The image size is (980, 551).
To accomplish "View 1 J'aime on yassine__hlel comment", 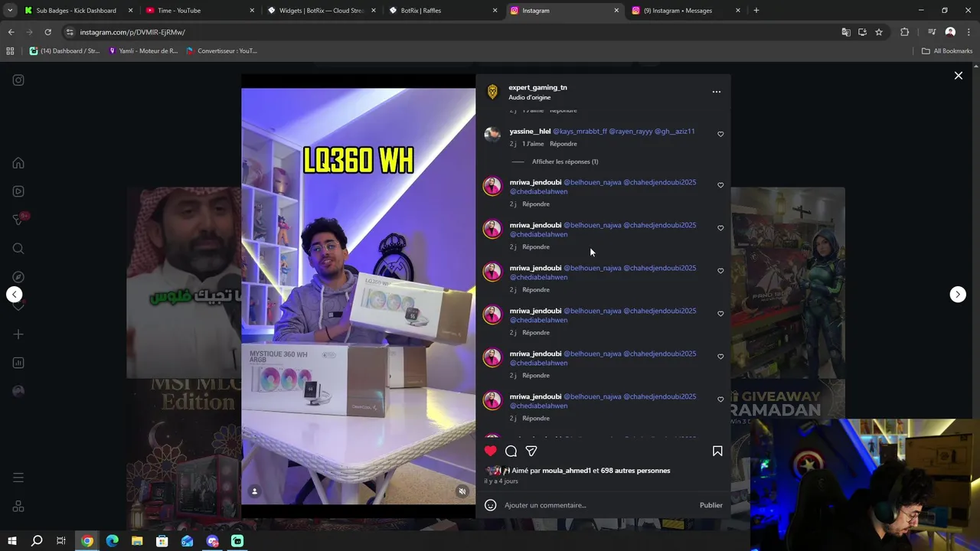I will [x=533, y=144].
